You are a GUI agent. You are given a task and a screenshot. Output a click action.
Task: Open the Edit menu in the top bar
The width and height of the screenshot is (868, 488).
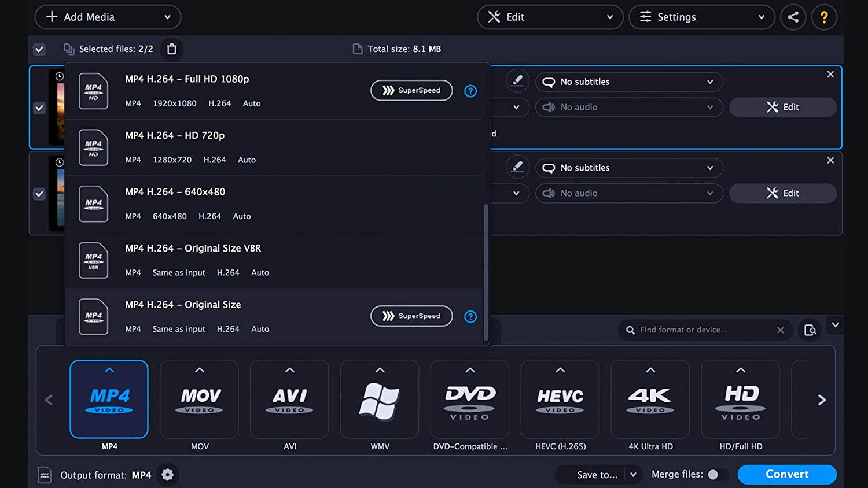click(549, 17)
